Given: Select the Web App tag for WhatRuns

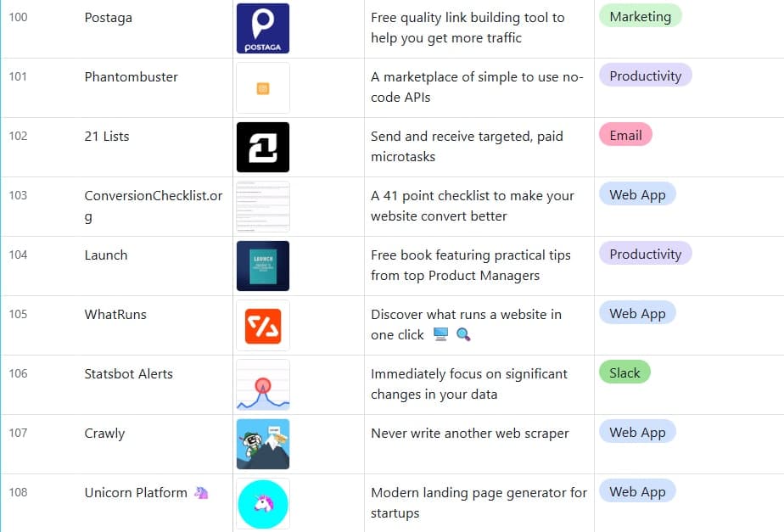Looking at the screenshot, I should point(637,312).
